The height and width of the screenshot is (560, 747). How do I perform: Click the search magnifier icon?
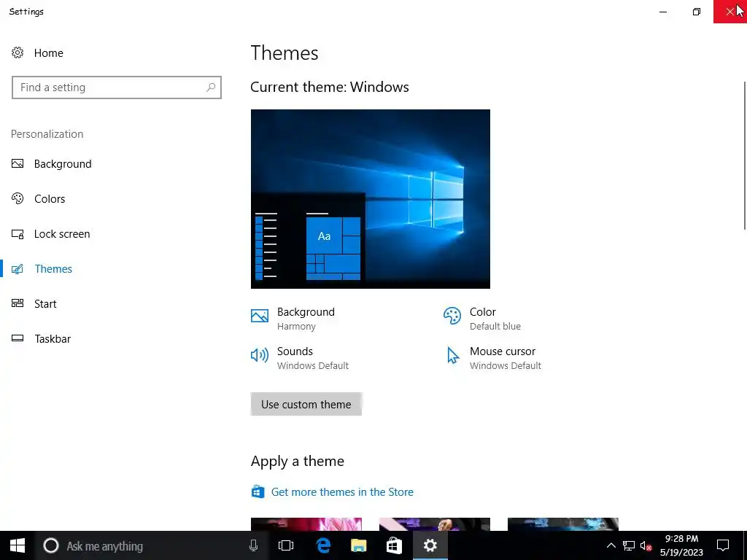(211, 87)
